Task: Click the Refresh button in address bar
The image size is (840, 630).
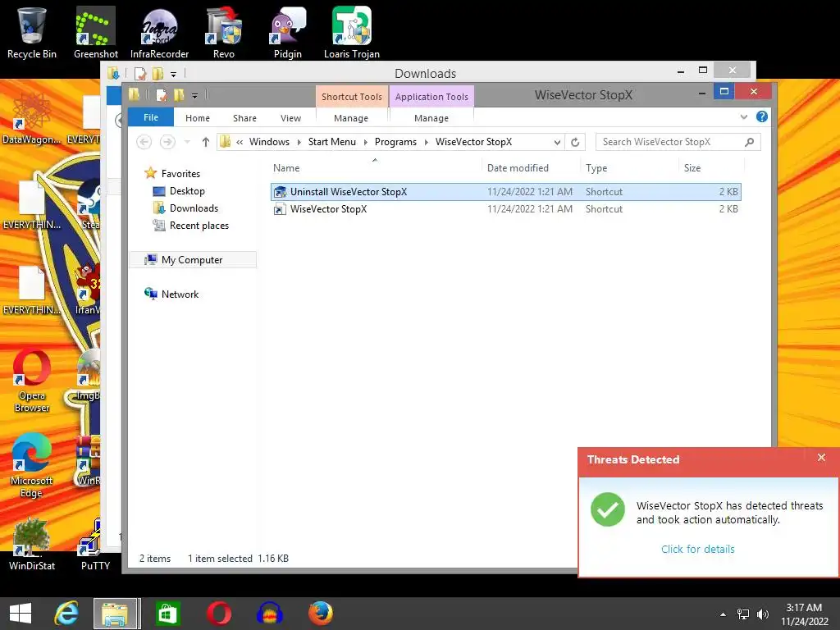Action: coord(575,142)
